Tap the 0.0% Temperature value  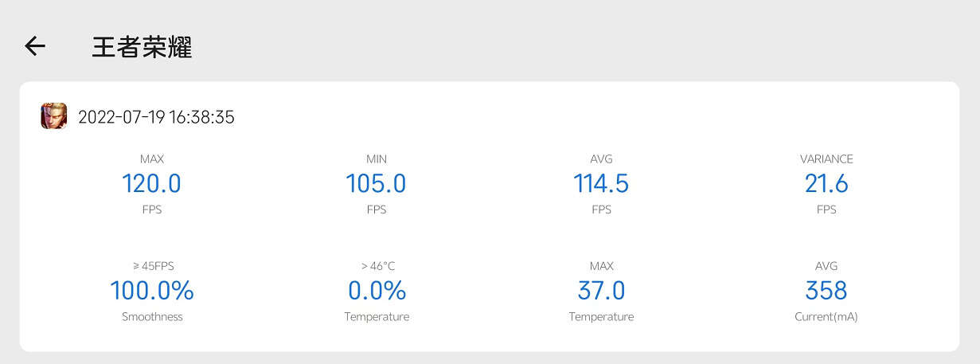tap(377, 291)
